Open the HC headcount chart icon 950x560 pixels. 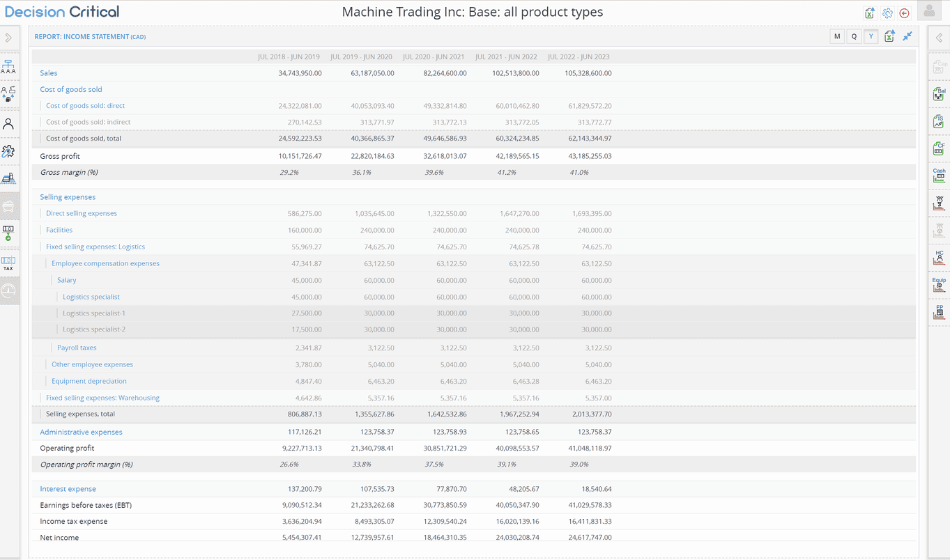pos(939,258)
